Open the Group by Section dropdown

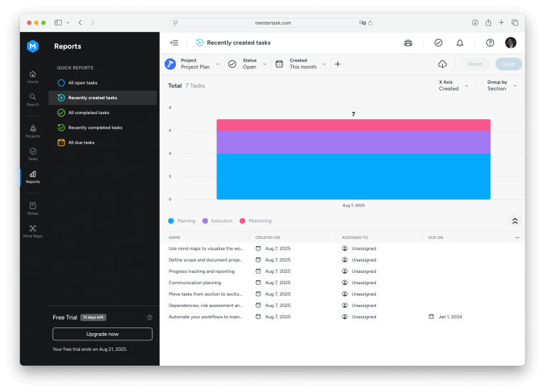click(502, 85)
